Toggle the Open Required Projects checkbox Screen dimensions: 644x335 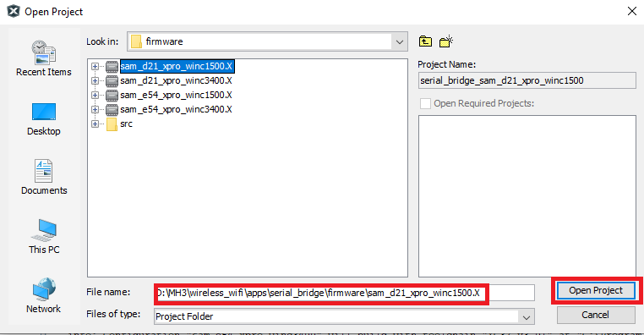(425, 103)
